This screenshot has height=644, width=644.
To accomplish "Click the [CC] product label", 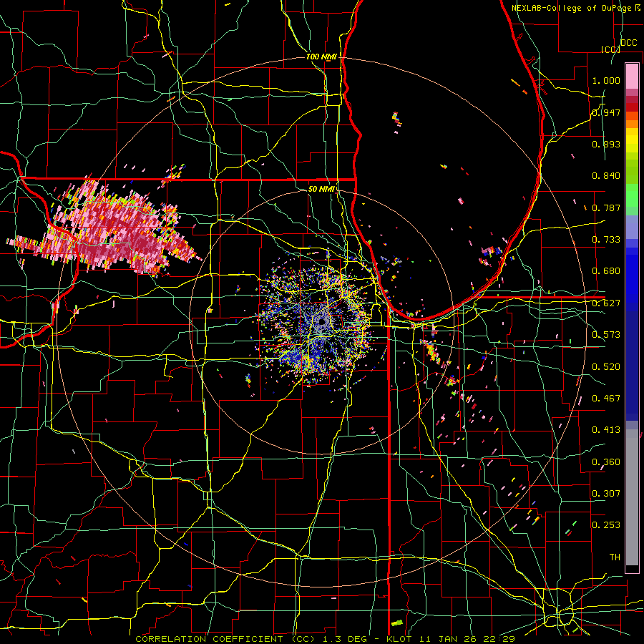I will click(611, 49).
